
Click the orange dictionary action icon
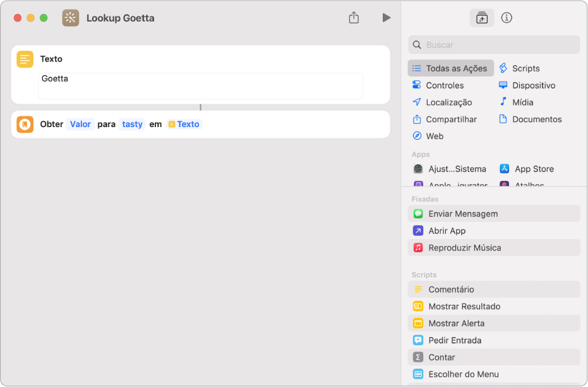click(25, 124)
